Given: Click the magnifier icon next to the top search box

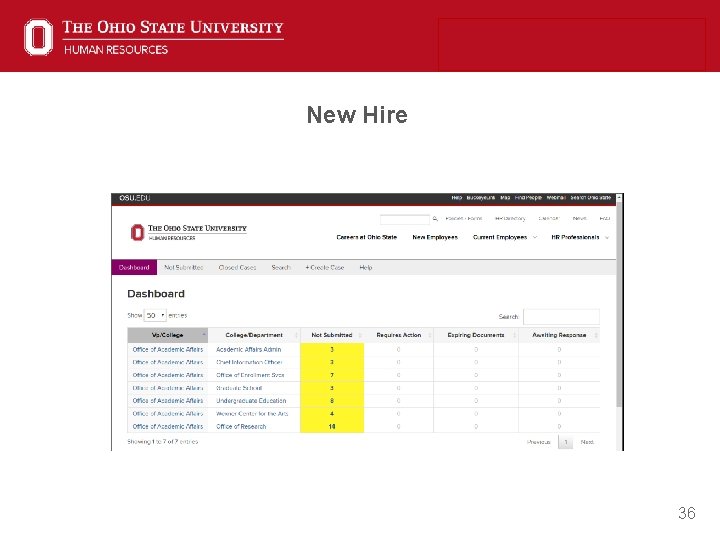Looking at the screenshot, I should click(435, 219).
